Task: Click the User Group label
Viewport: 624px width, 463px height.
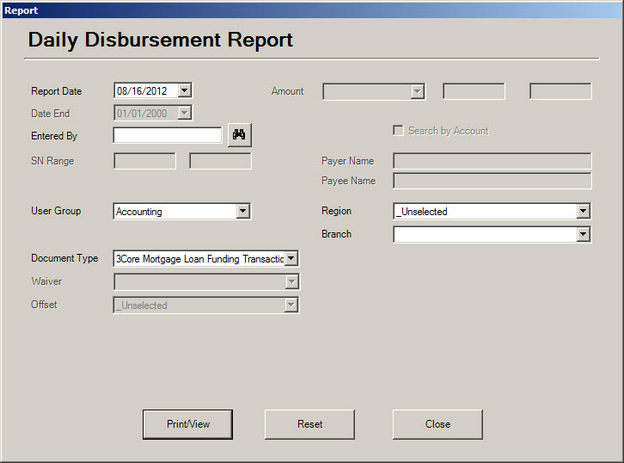Action: pyautogui.click(x=56, y=211)
